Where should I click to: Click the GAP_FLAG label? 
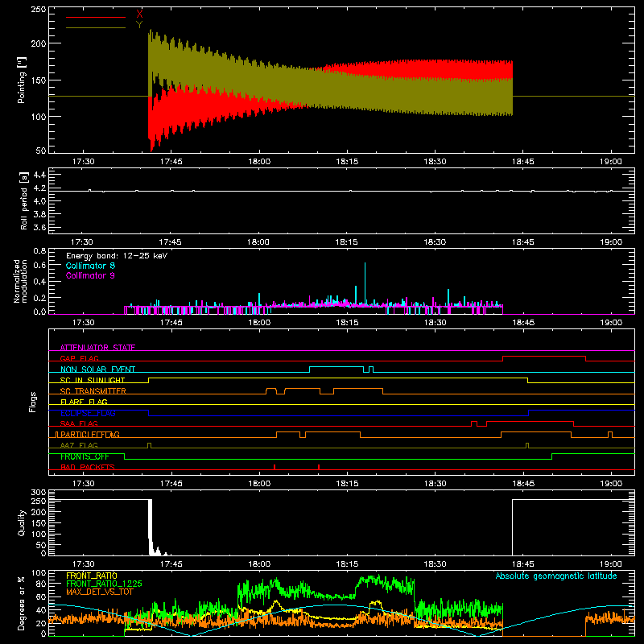coord(80,358)
